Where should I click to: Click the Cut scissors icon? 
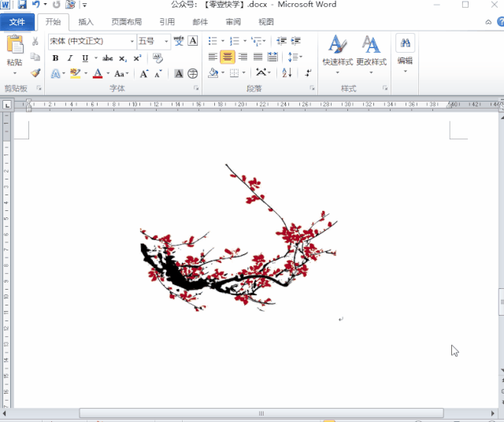35,41
